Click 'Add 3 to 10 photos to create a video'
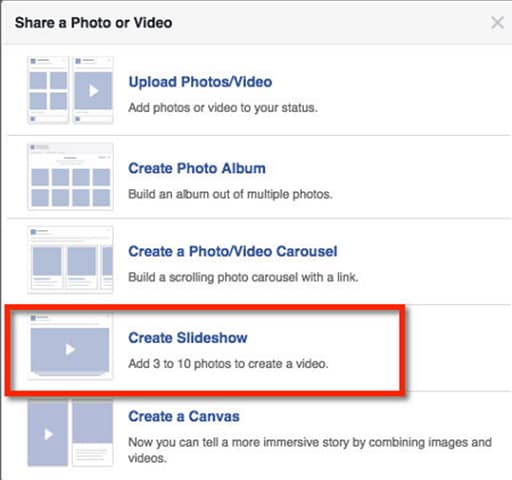 point(228,363)
